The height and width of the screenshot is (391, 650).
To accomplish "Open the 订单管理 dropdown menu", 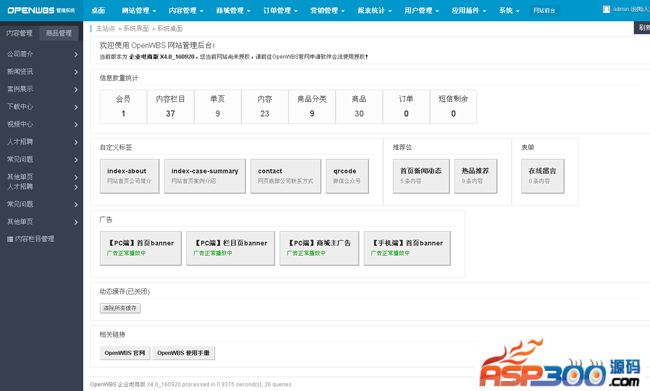I will point(280,10).
